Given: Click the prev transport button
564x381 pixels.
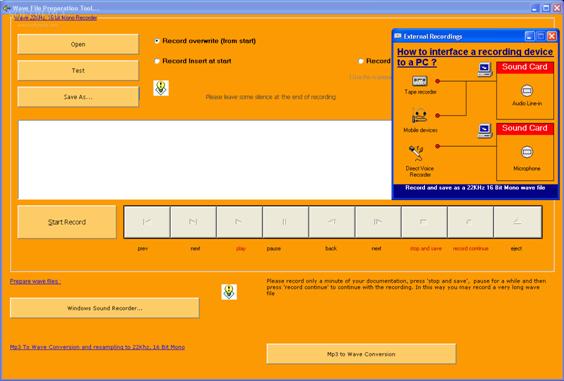Looking at the screenshot, I should (x=147, y=222).
